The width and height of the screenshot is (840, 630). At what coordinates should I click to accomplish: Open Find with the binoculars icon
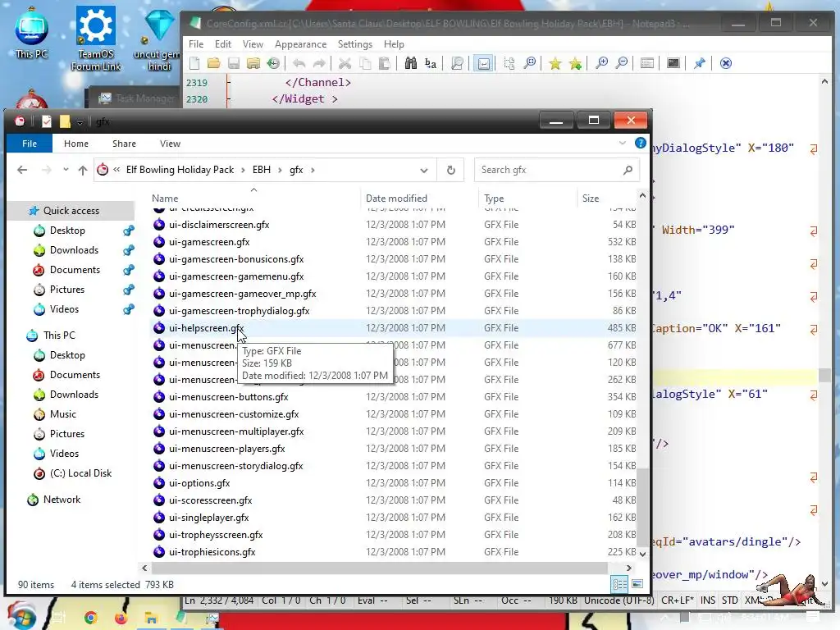[410, 63]
